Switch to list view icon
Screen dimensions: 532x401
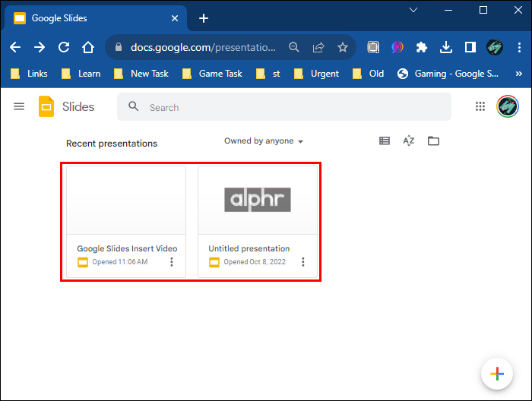click(x=385, y=141)
